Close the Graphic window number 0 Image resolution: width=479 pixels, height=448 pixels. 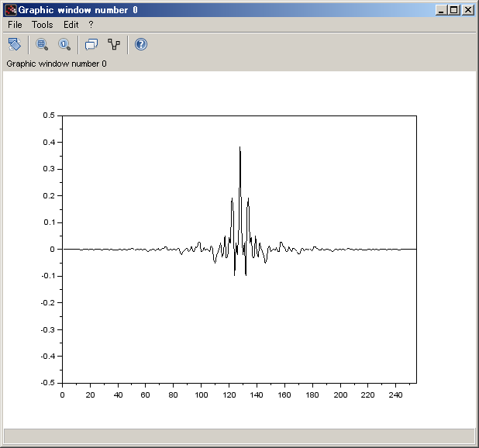click(x=468, y=10)
